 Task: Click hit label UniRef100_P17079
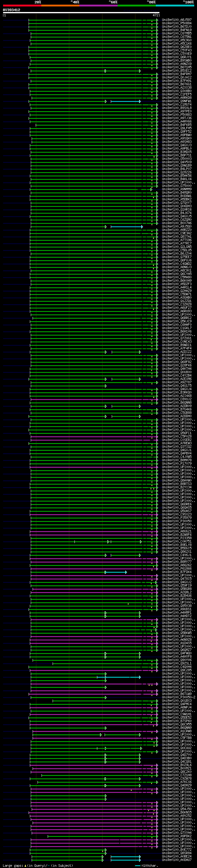tap(176, 464)
